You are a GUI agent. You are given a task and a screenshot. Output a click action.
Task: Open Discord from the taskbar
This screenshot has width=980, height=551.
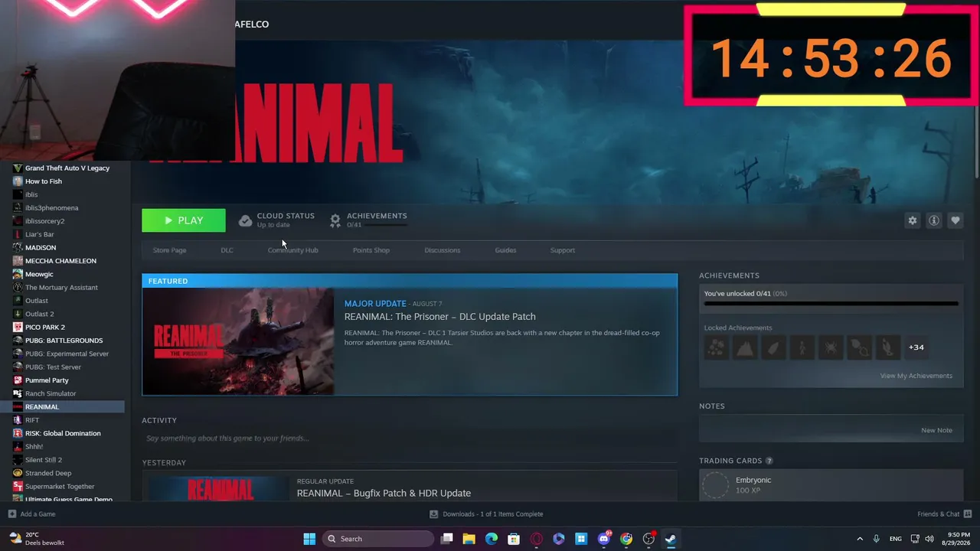coord(604,539)
